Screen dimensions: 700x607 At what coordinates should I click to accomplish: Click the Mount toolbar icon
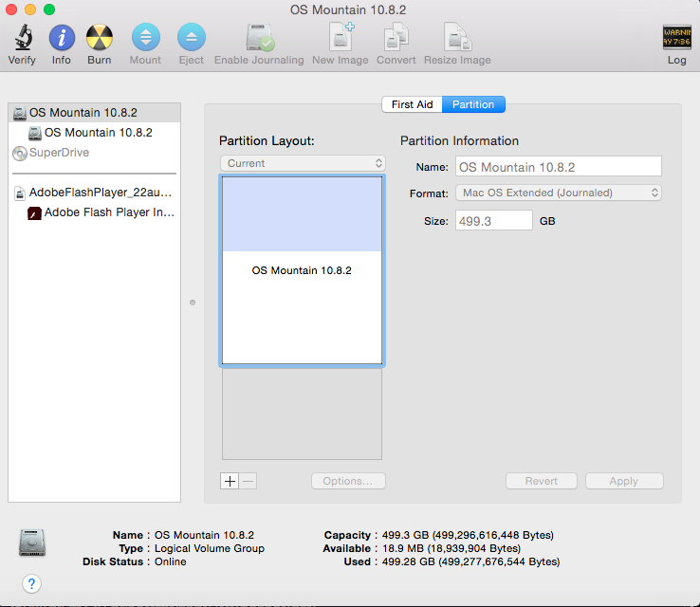tap(145, 37)
